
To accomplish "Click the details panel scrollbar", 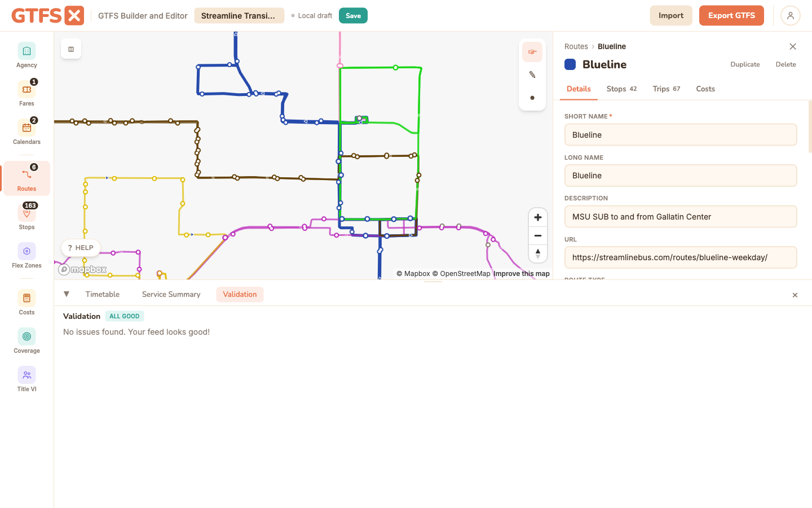I will [810, 126].
